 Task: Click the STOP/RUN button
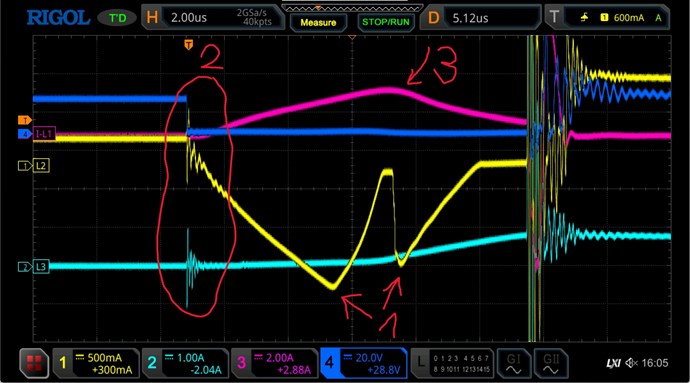coord(385,22)
